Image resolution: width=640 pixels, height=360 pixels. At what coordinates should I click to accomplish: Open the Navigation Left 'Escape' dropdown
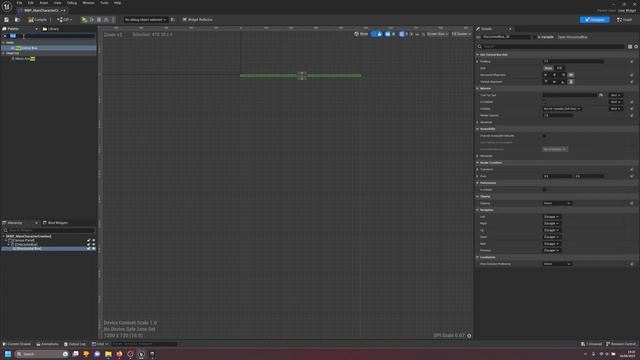551,217
